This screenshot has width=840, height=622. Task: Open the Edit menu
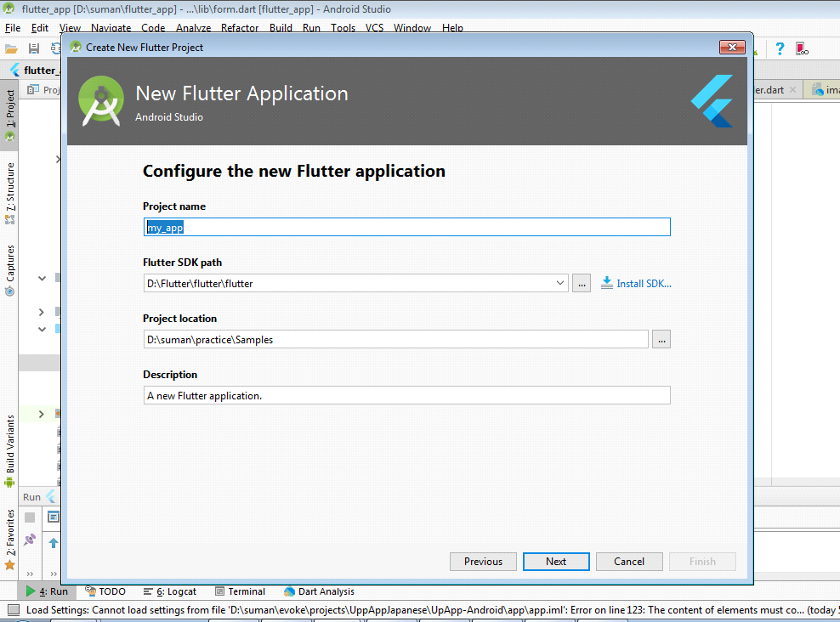40,28
